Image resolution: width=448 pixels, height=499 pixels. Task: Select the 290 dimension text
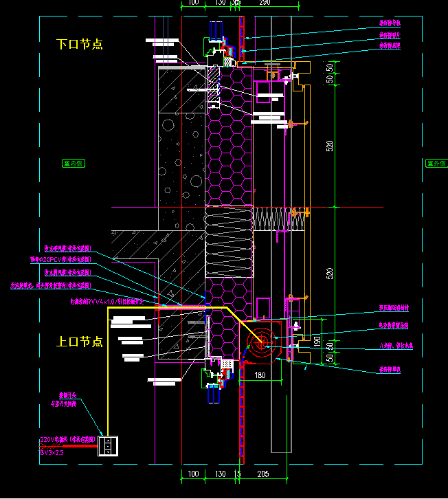click(x=265, y=3)
